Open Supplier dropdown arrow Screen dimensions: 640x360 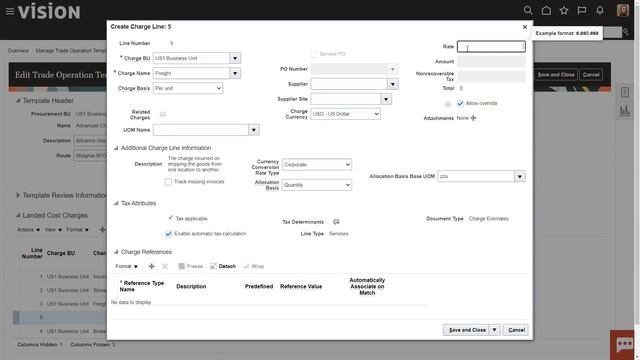click(x=393, y=84)
